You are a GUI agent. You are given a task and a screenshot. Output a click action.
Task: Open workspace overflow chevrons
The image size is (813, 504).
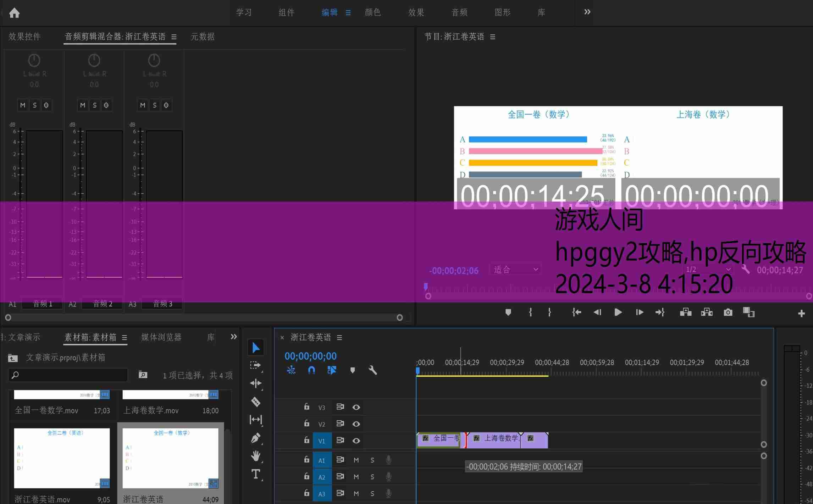point(587,12)
